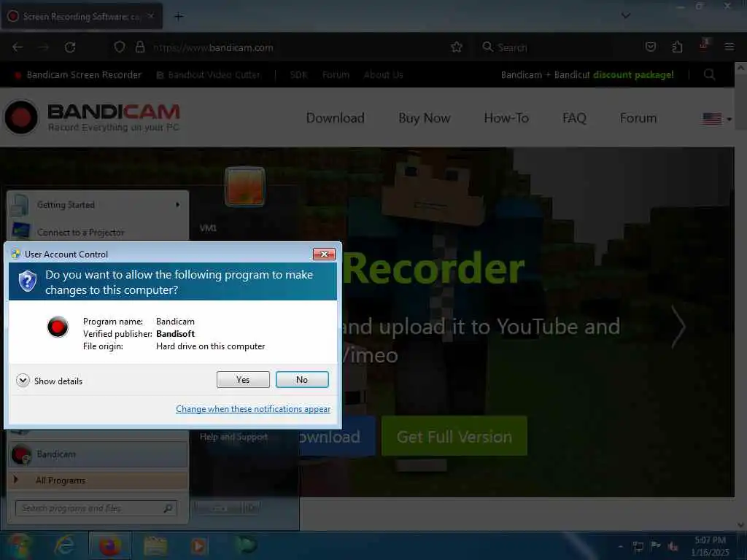Viewport: 747px width, 560px height.
Task: List all tabs dropdown arrow
Action: (626, 16)
